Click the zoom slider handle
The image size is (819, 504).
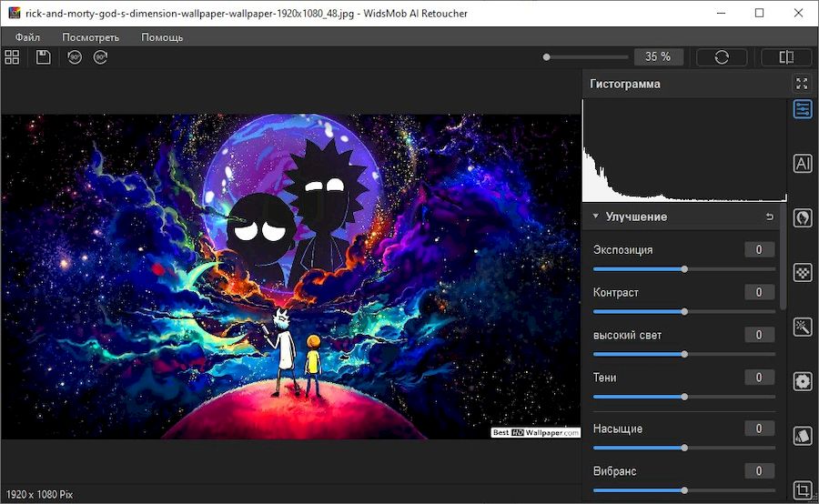[x=546, y=57]
